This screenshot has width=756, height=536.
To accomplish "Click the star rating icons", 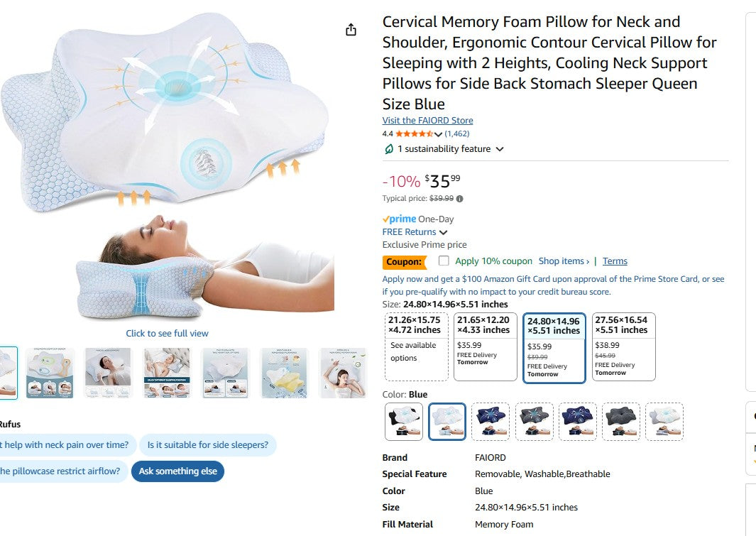I will (x=414, y=133).
